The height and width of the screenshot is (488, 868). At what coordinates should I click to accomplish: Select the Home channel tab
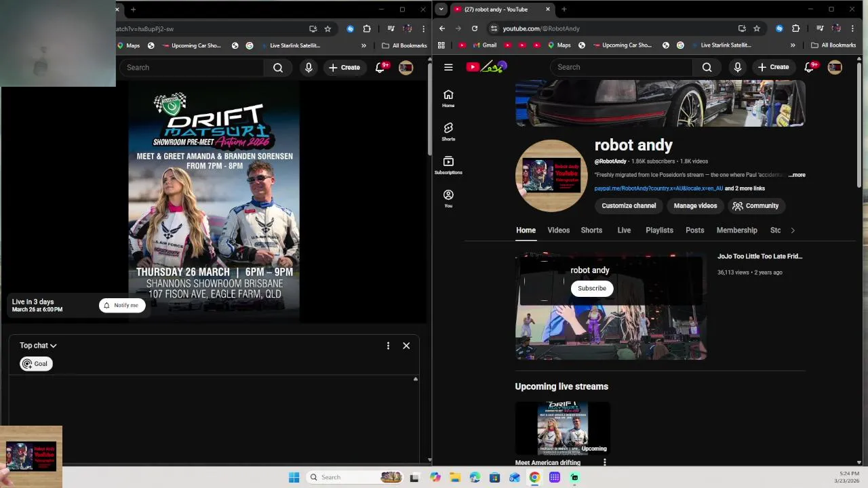click(526, 230)
